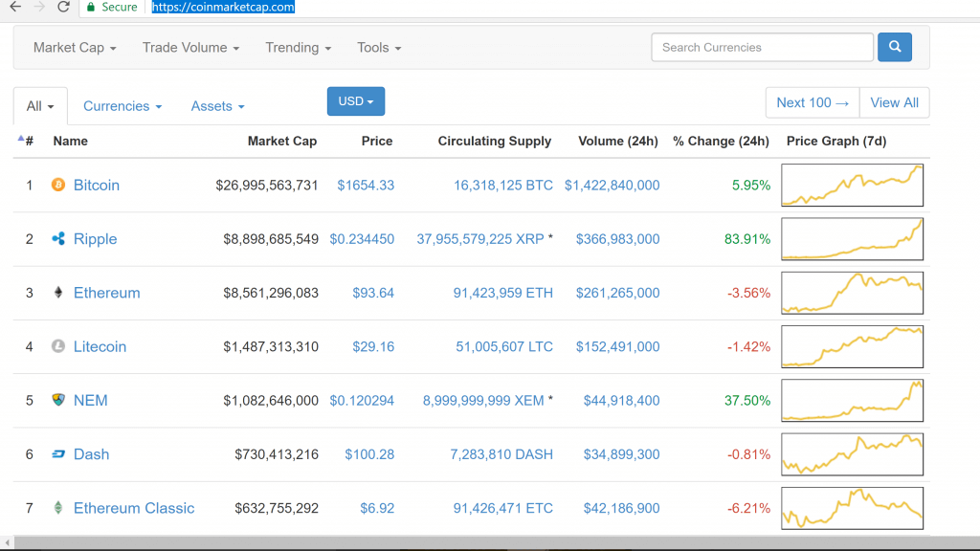Click the Ethereum diamond logo icon
980x551 pixels.
(x=57, y=293)
